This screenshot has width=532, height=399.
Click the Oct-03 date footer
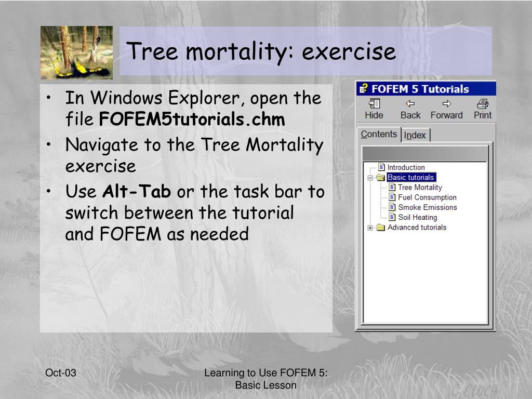point(61,373)
